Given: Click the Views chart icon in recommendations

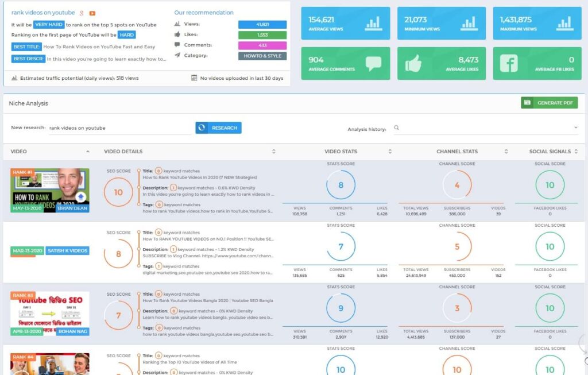Looking at the screenshot, I should 177,24.
